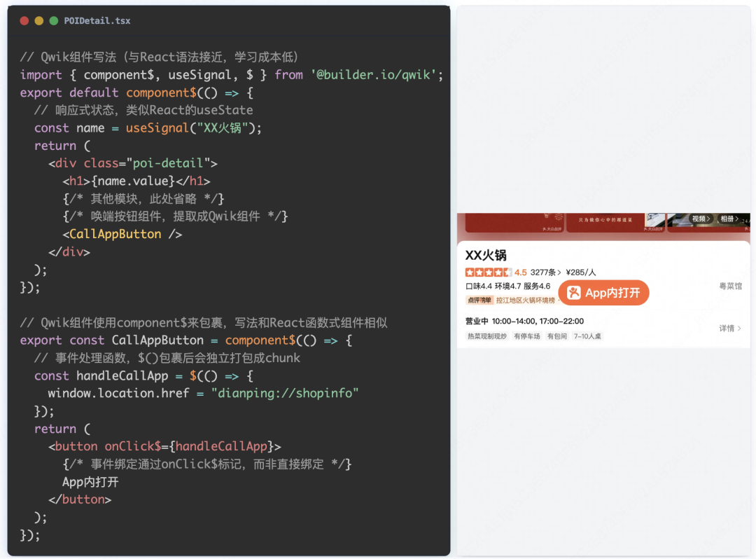Select the 有停车场 parking tag
This screenshot has height=559, width=756.
(x=527, y=336)
